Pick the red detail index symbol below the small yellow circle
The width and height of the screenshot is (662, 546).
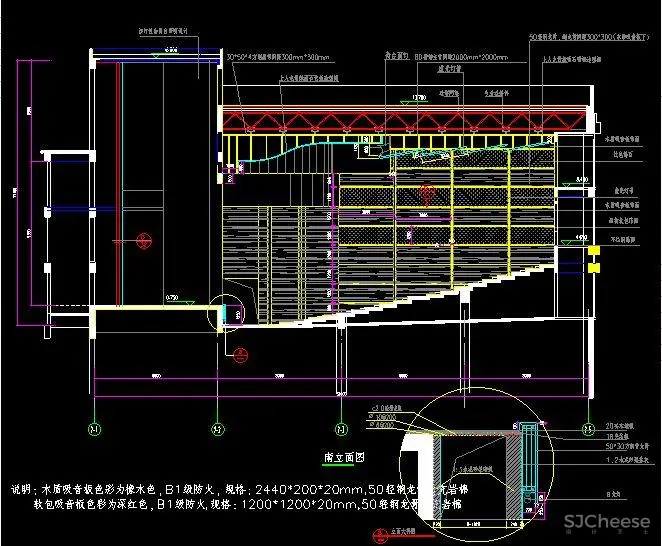tap(240, 355)
